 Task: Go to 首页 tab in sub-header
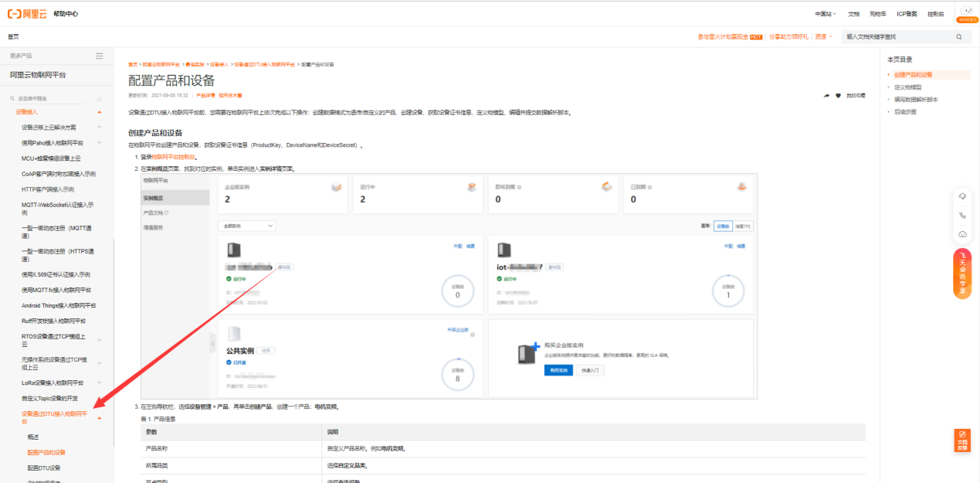13,36
